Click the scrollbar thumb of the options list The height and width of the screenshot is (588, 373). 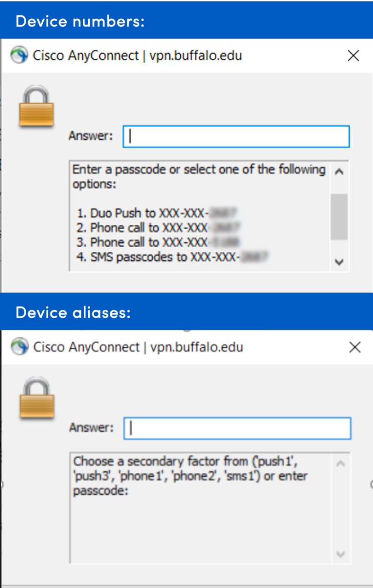(339, 216)
